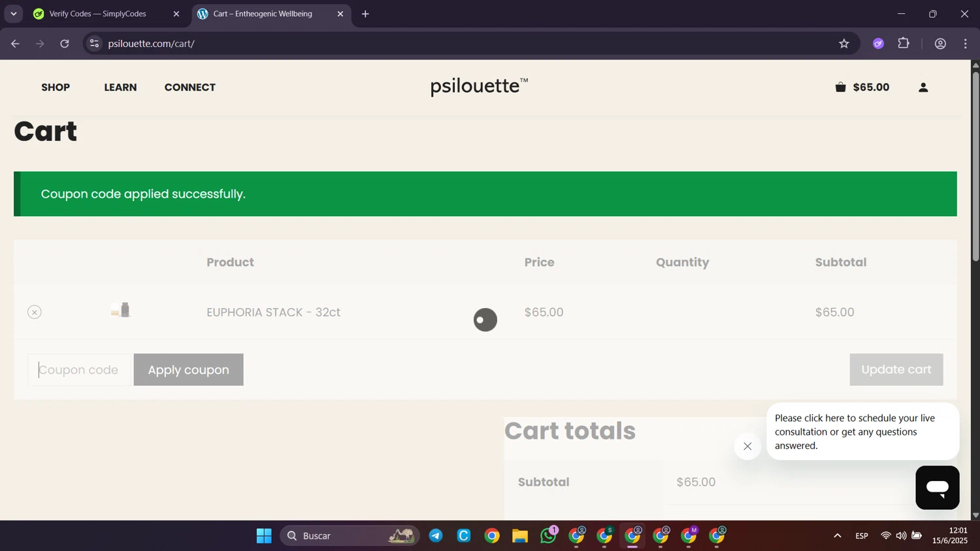
Task: Switch to the Verify Codes — SimplyCodes tab
Action: [106, 14]
